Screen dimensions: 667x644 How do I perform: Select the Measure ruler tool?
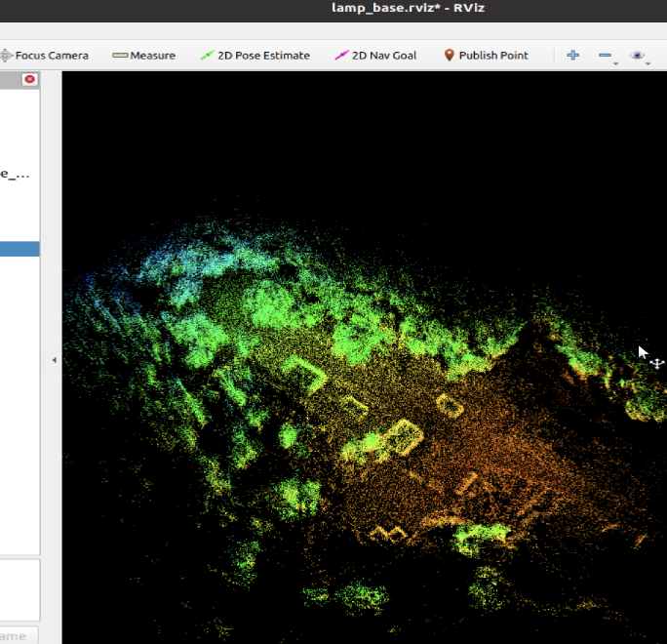[x=143, y=56]
